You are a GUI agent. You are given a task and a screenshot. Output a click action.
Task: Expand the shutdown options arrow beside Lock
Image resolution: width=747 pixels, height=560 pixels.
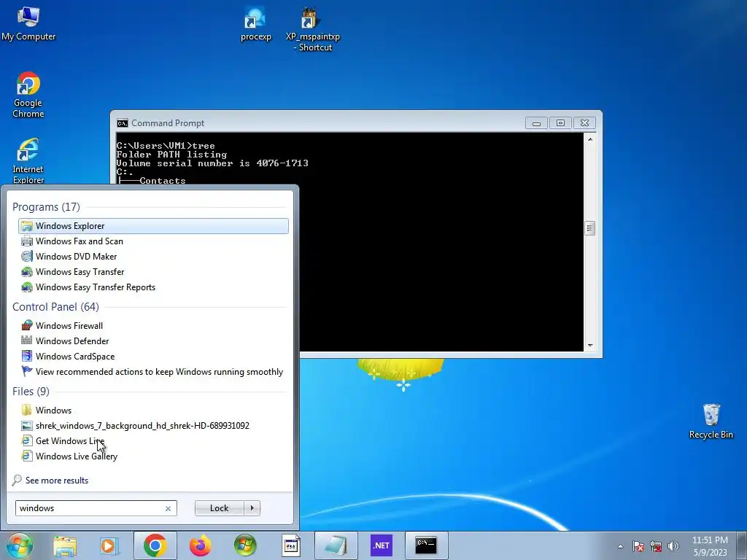coord(252,508)
